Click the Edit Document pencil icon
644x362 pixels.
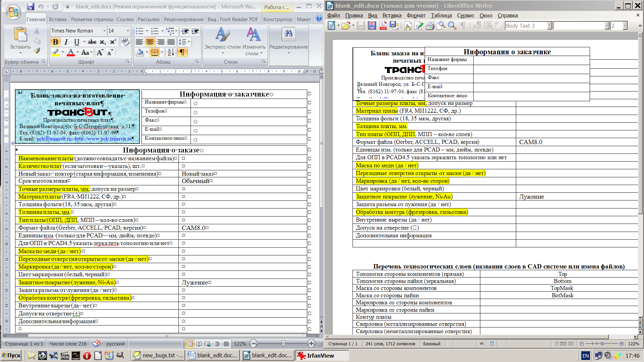tap(419, 26)
